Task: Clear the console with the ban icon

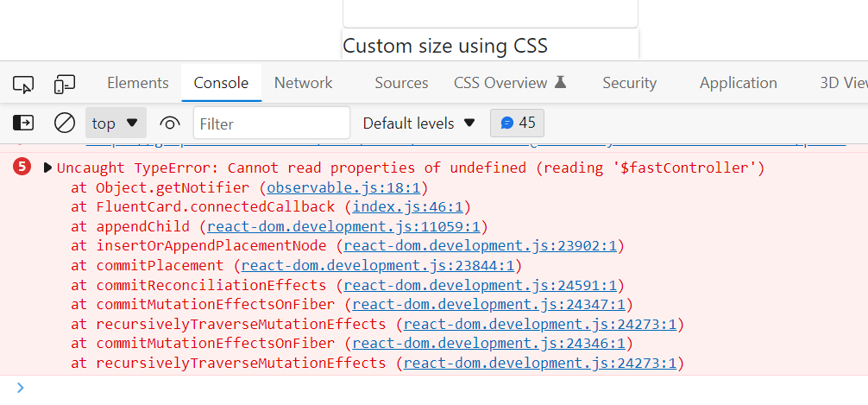Action: tap(65, 123)
